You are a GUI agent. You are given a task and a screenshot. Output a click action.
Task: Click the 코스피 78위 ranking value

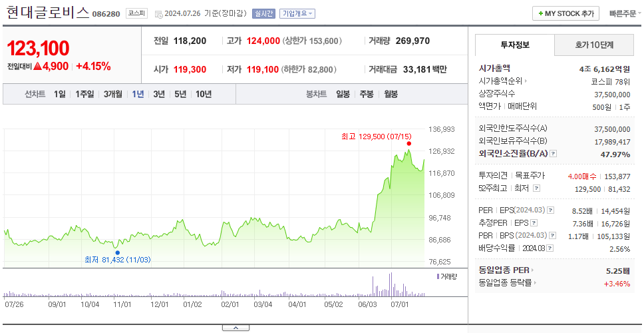pos(611,81)
